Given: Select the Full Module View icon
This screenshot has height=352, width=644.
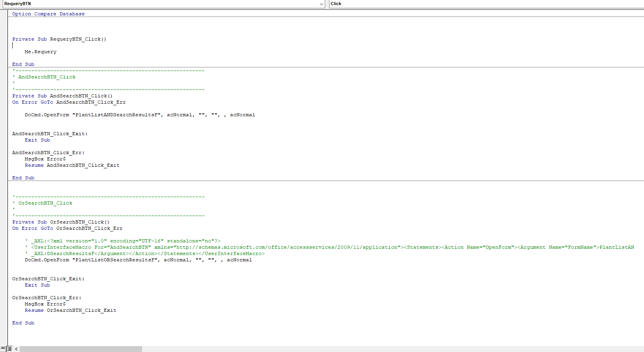Looking at the screenshot, I should point(9,349).
